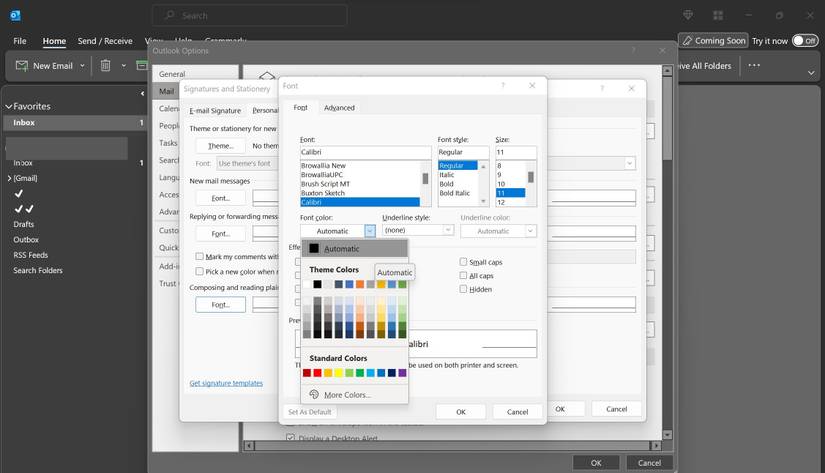Click help question mark in Outlook Options title bar
Image resolution: width=825 pixels, height=473 pixels.
tap(633, 51)
